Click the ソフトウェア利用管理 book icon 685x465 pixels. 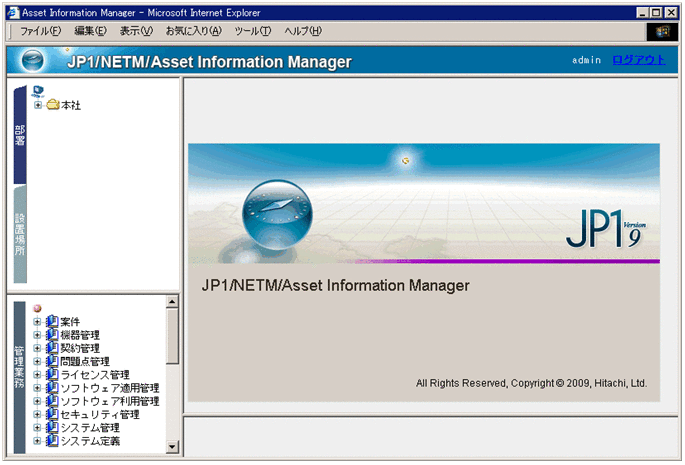click(x=52, y=401)
